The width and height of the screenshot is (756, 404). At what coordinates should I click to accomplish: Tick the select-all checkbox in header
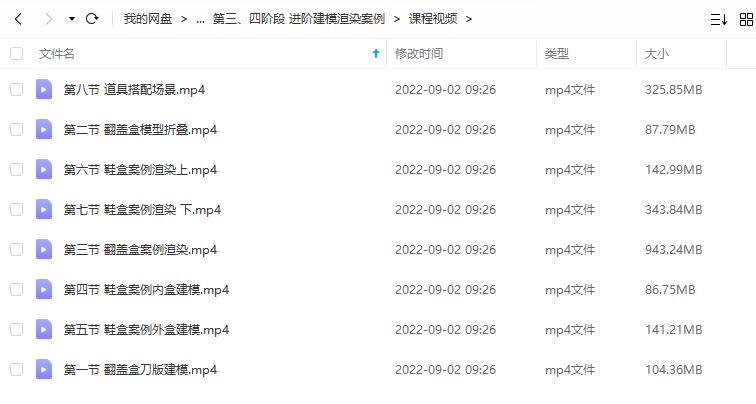[x=16, y=53]
